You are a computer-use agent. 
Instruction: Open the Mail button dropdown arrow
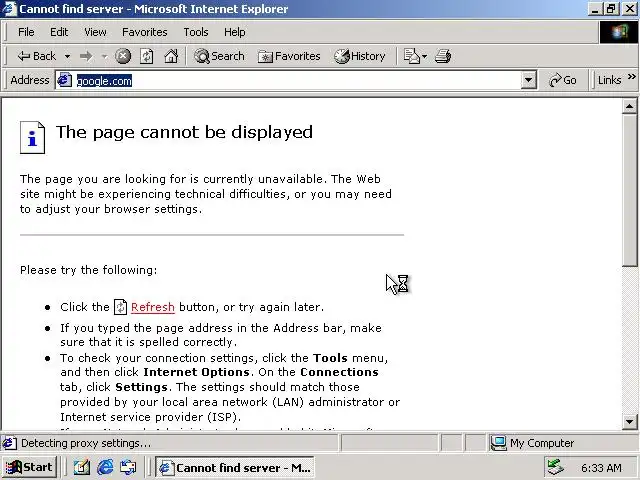pos(424,56)
